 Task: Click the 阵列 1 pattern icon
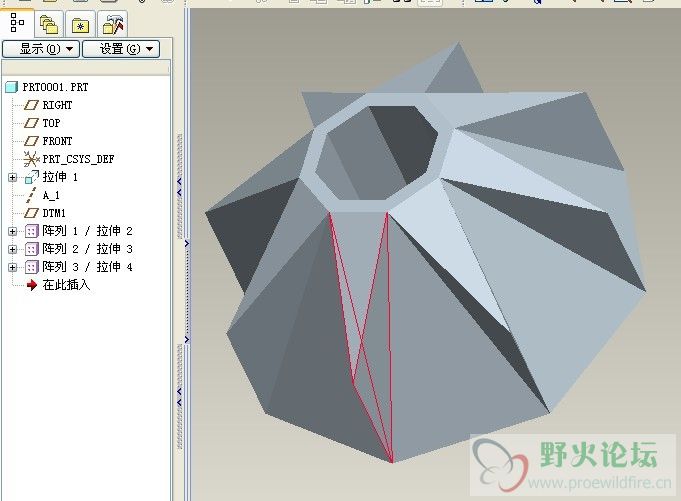[x=31, y=231]
